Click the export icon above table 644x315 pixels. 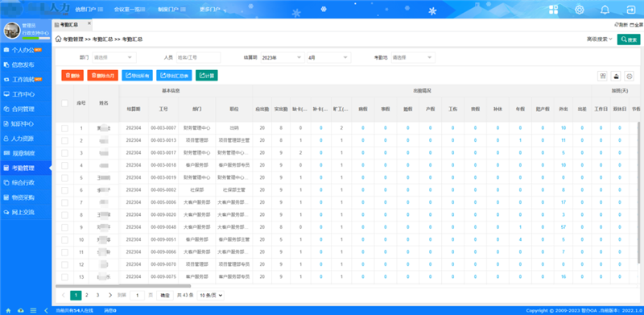coord(616,76)
